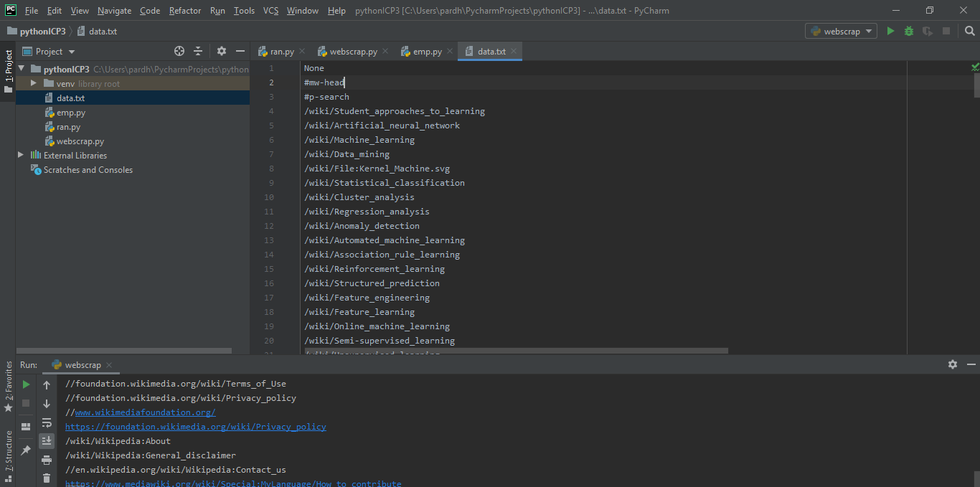Switch to webscrap.py tab

pos(354,52)
